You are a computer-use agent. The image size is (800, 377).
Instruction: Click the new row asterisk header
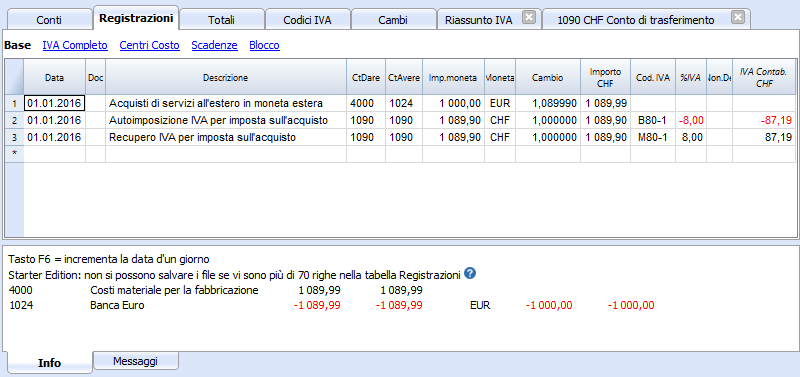[14, 154]
